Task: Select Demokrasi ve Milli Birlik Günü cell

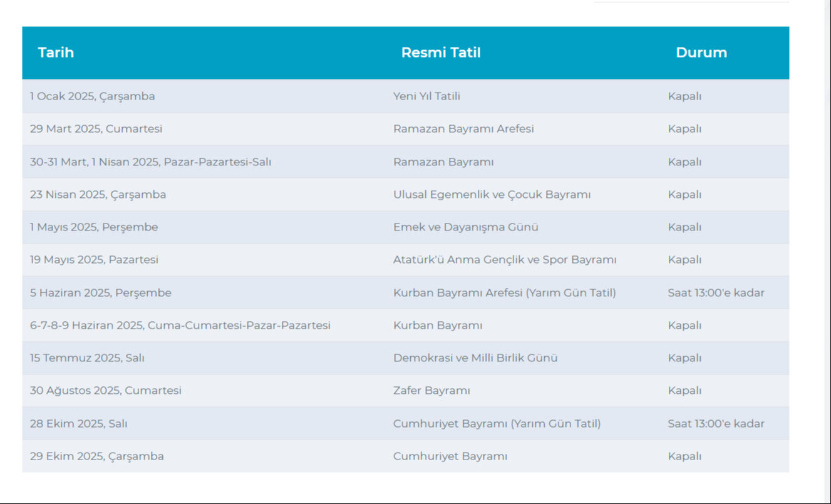Action: [x=475, y=358]
